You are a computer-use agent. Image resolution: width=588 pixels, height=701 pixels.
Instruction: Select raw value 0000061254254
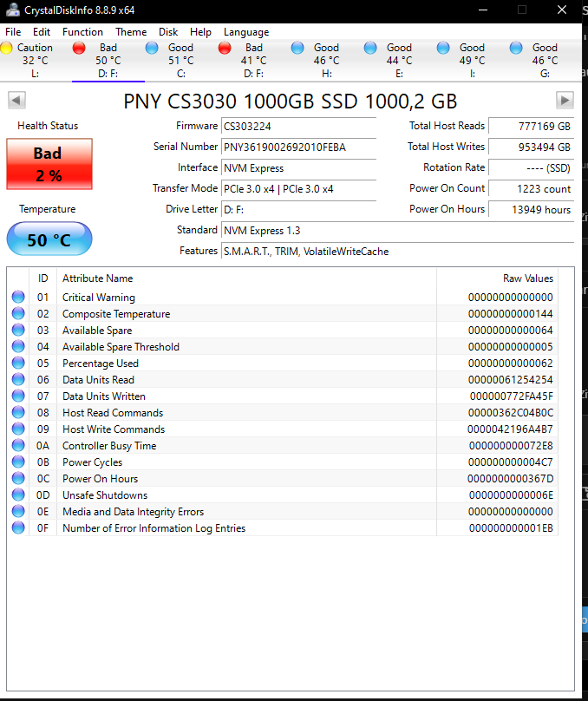coord(510,379)
